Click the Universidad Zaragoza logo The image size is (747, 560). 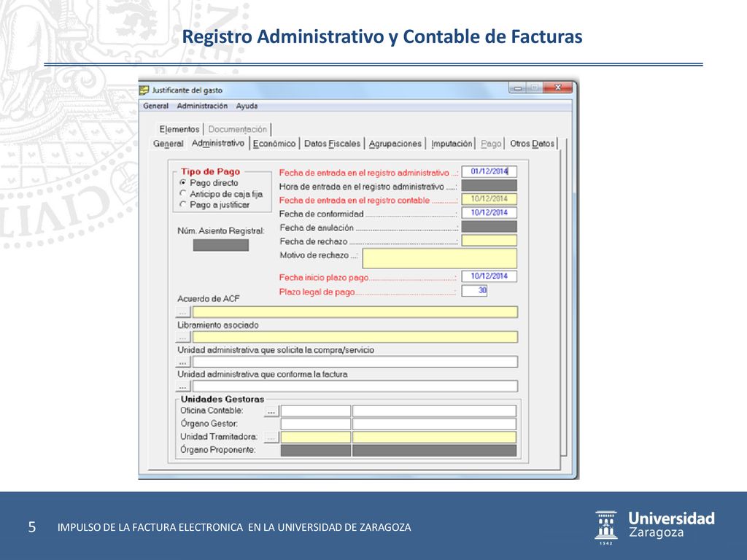point(654,527)
